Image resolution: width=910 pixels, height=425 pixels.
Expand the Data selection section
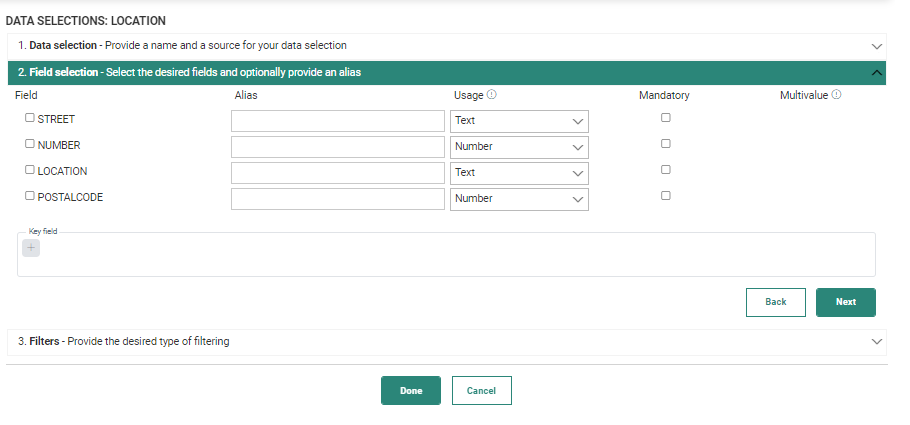(877, 46)
